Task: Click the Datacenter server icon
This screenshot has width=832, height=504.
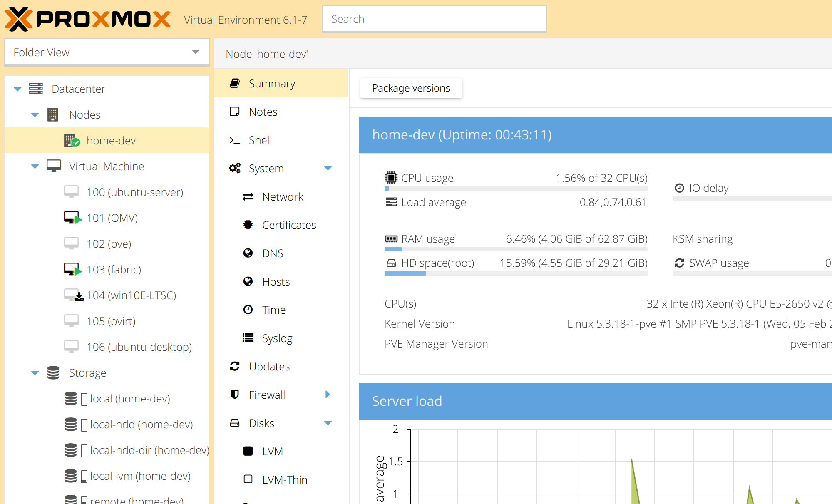Action: (x=36, y=89)
